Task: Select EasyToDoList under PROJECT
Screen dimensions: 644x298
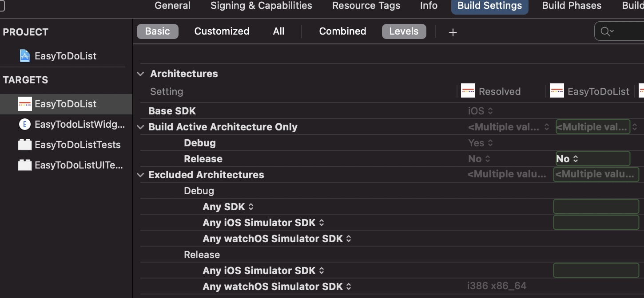Action: [x=66, y=56]
